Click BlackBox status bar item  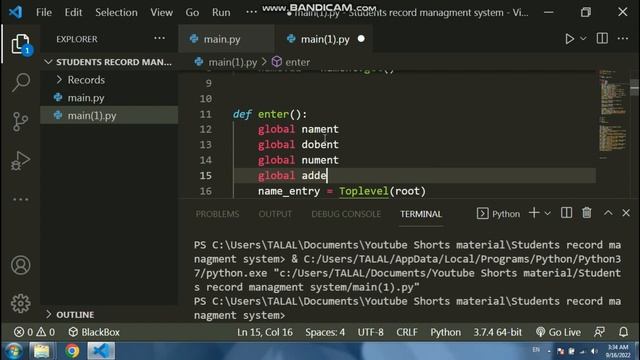94,332
